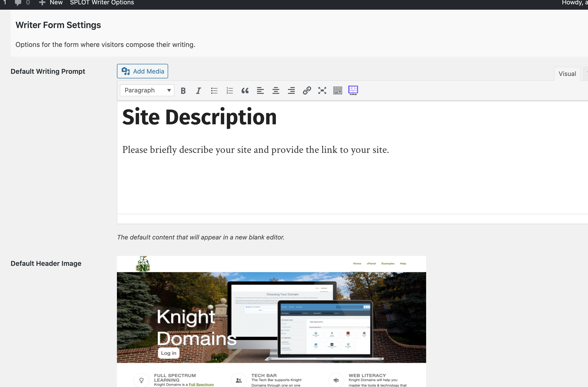Center align the text
Viewport: 588px width, 387px height.
pyautogui.click(x=276, y=90)
